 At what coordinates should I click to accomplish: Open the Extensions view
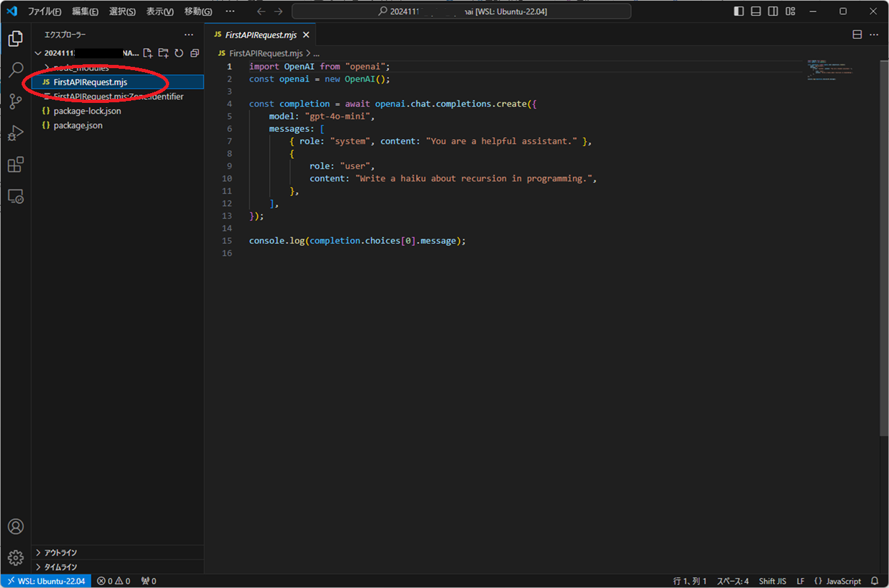pos(16,165)
